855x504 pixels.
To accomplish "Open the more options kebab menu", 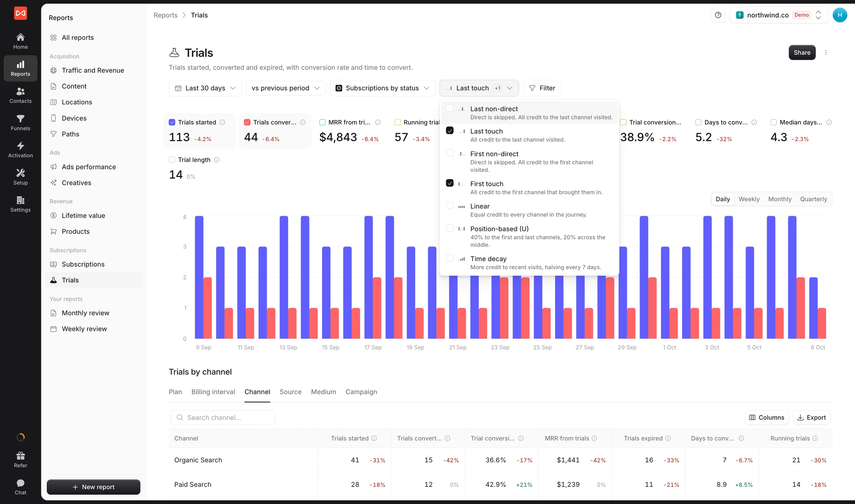I will click(x=826, y=52).
